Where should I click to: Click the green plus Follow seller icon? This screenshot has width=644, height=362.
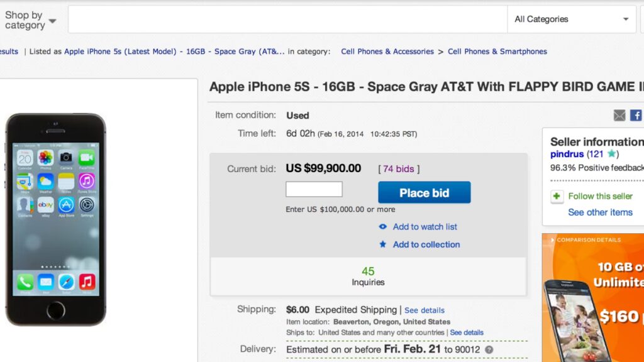pyautogui.click(x=557, y=197)
